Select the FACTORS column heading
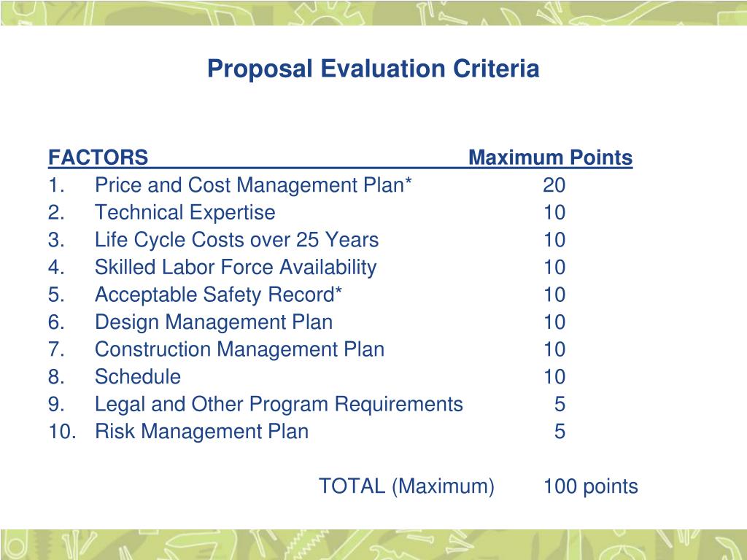Image resolution: width=747 pixels, height=560 pixels. (x=98, y=157)
